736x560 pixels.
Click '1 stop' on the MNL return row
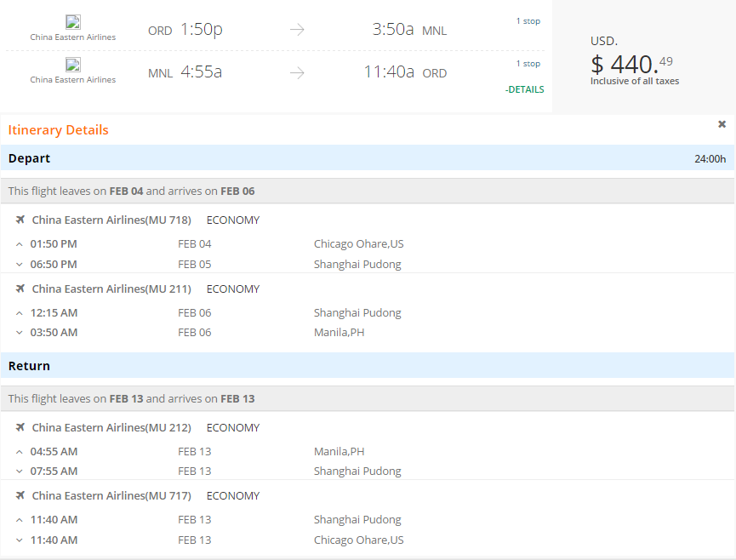528,63
